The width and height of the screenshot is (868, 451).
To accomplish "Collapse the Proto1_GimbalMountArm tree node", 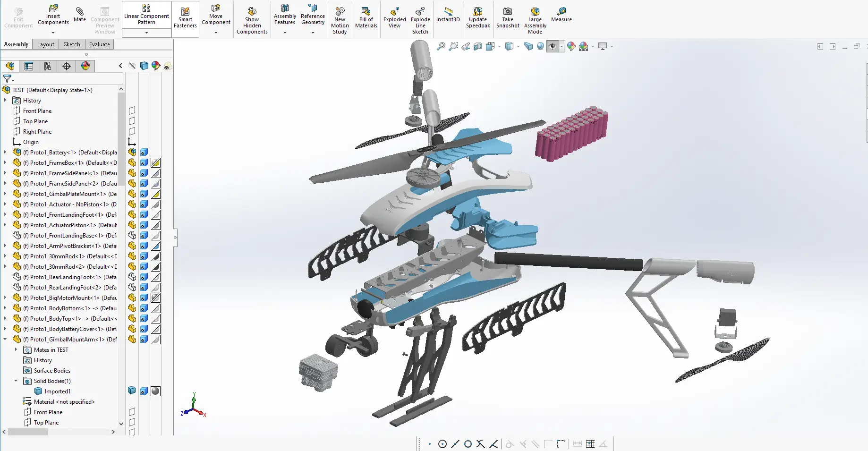I will (5, 340).
